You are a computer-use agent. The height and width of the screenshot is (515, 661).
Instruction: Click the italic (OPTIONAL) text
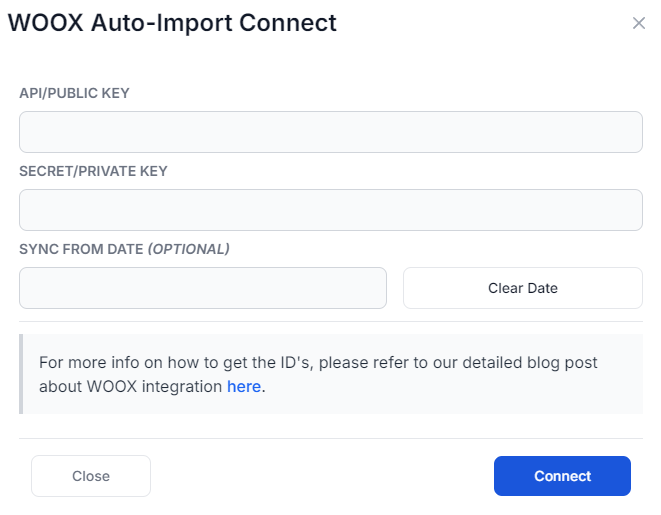pyautogui.click(x=188, y=249)
